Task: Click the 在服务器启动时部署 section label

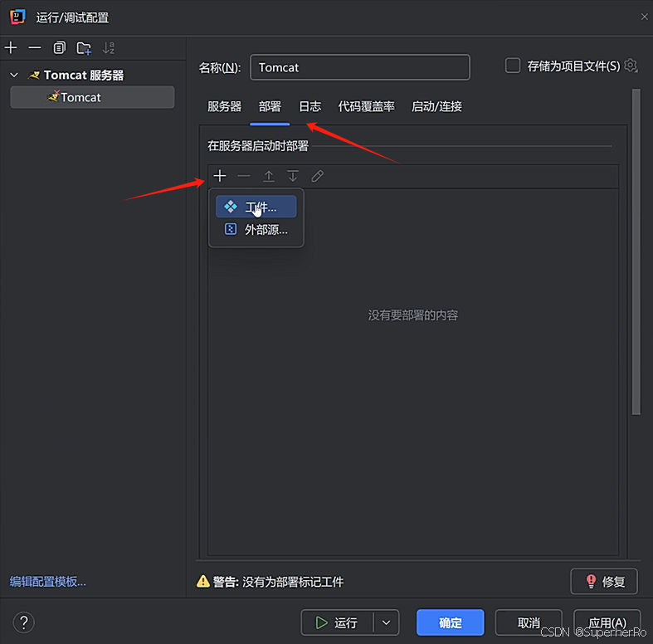Action: [258, 146]
